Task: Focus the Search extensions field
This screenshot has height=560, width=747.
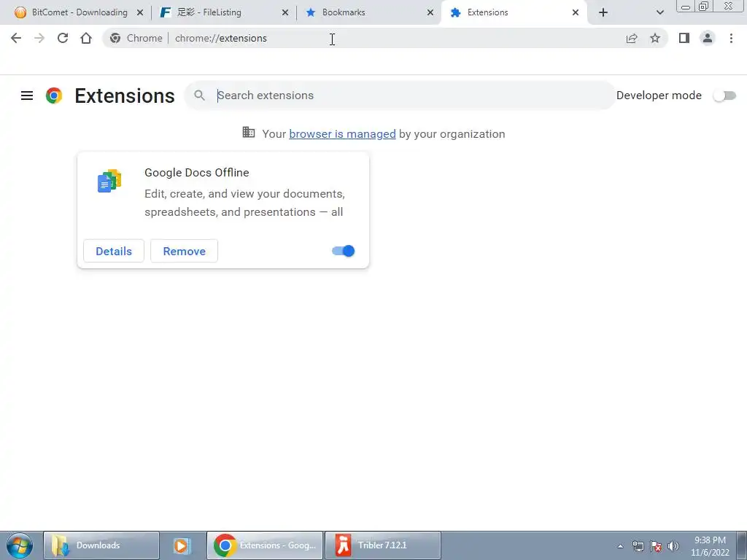Action: [400, 96]
